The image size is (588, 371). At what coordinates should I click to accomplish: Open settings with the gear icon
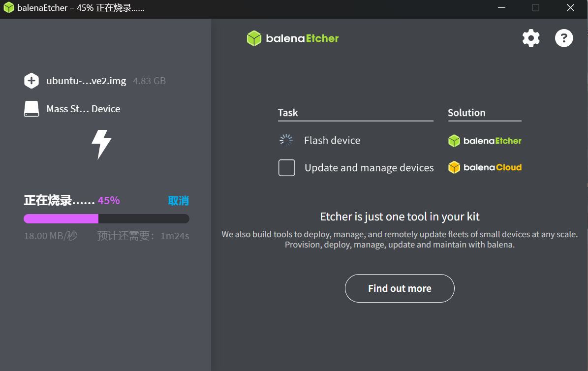pos(531,38)
